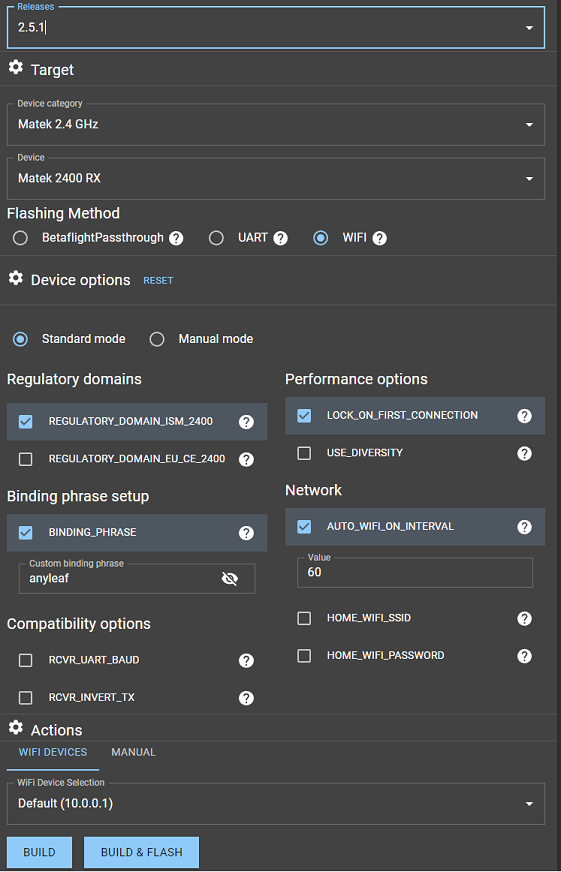Open the Device category dropdown
This screenshot has width=561, height=872.
276,125
